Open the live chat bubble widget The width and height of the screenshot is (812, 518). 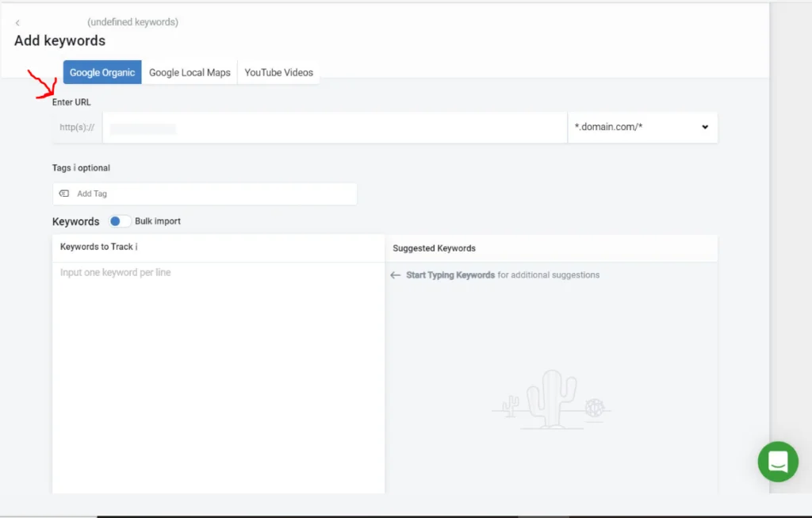(777, 462)
